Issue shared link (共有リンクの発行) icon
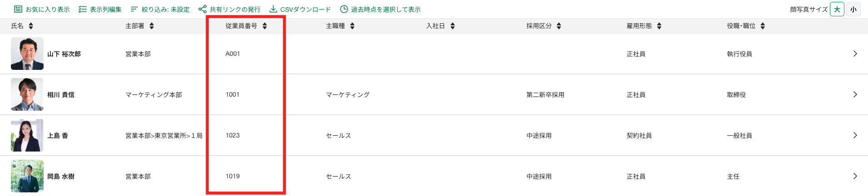This screenshot has width=868, height=196. 202,9
